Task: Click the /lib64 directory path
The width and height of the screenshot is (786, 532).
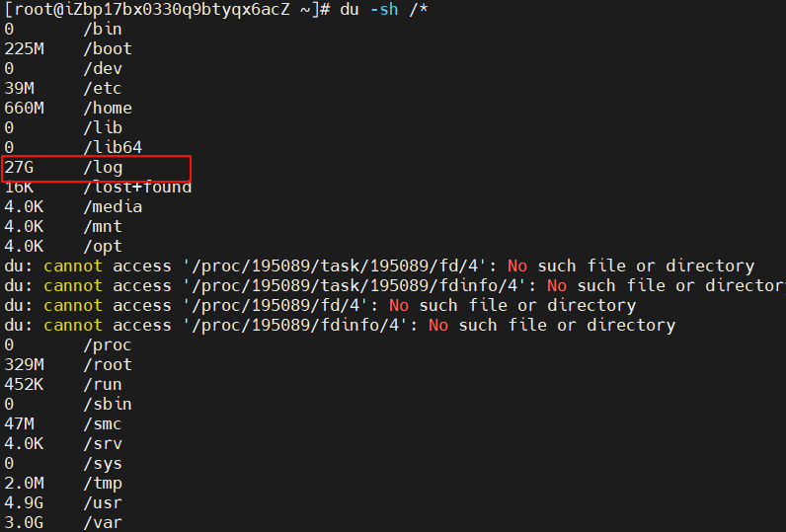Action: coord(113,147)
